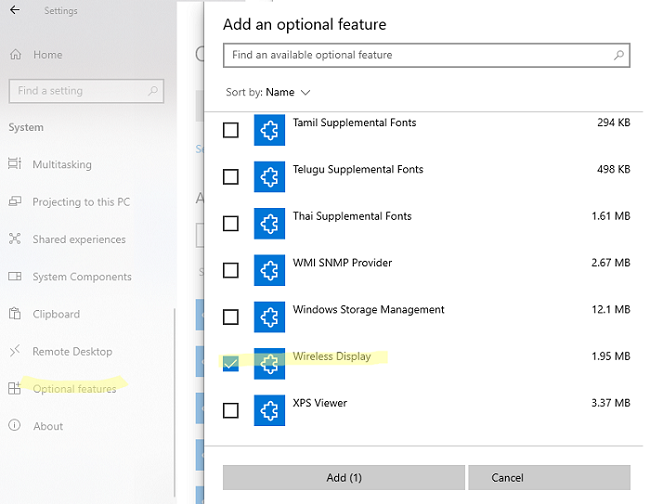Viewport: 650px width, 504px height.
Task: Click Add an optional feature title
Action: [305, 24]
